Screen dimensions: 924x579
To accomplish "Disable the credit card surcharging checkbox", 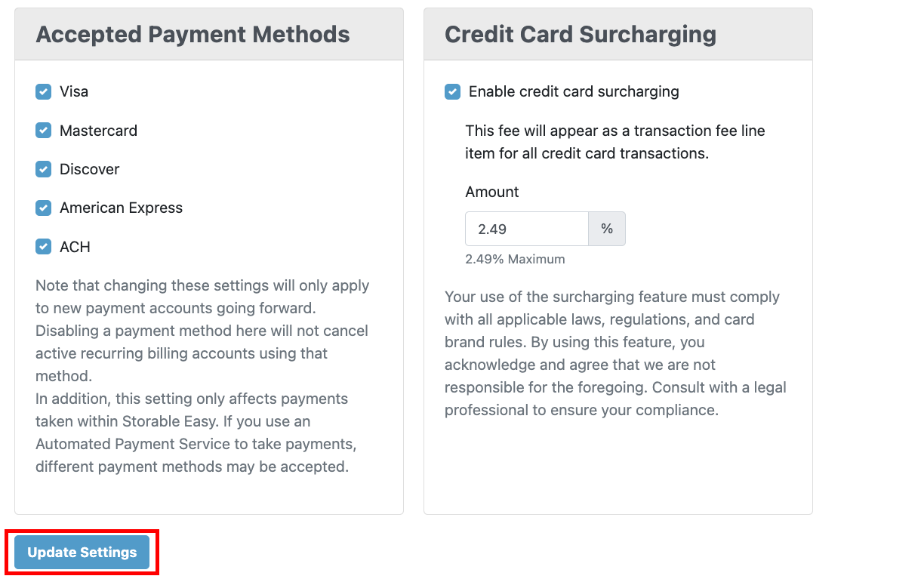I will tap(453, 92).
